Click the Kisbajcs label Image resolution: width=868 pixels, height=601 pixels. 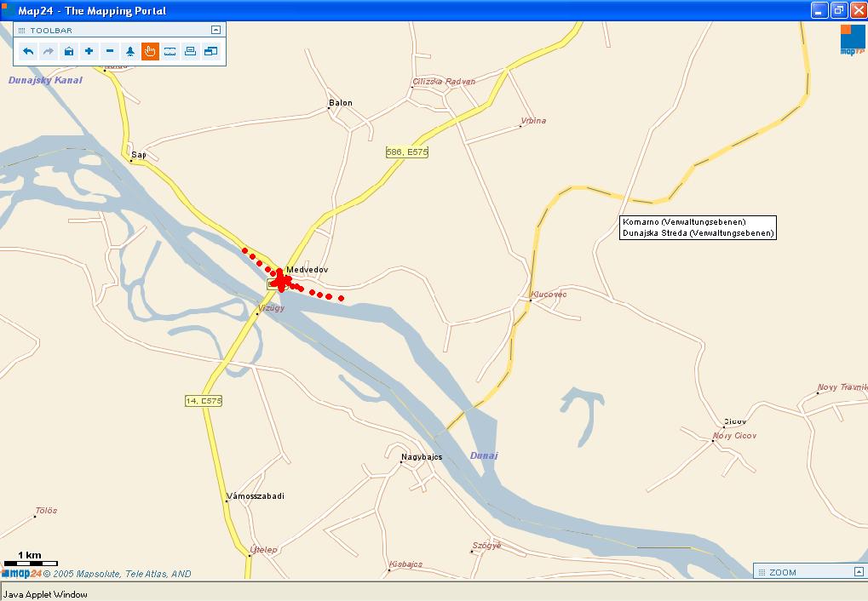(405, 564)
